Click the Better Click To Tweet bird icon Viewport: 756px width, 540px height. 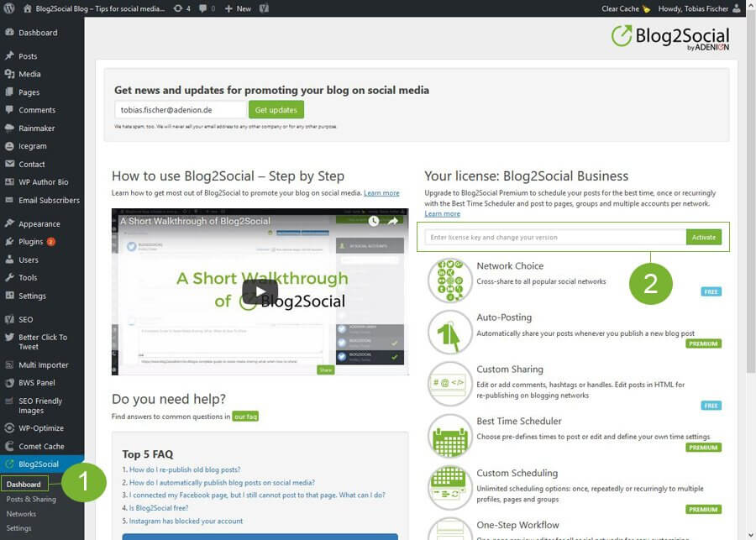9,338
